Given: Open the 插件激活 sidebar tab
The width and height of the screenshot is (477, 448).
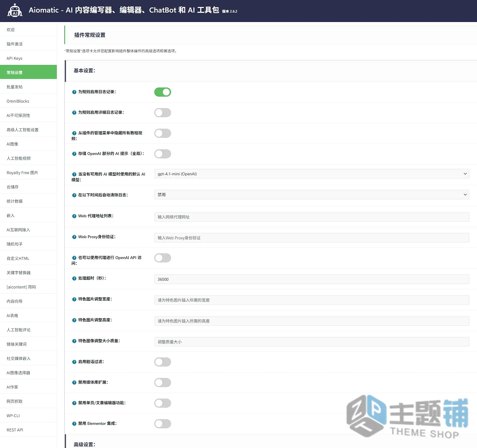Looking at the screenshot, I should (29, 44).
